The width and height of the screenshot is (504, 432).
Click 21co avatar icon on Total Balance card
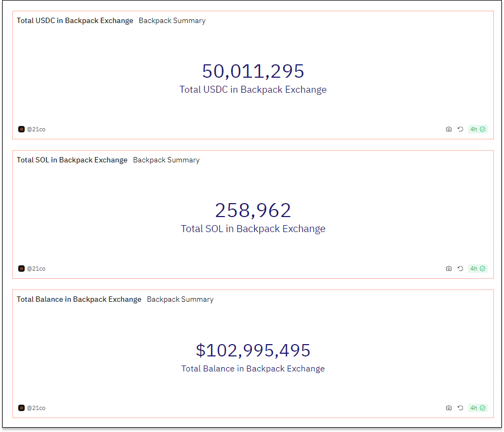point(21,408)
